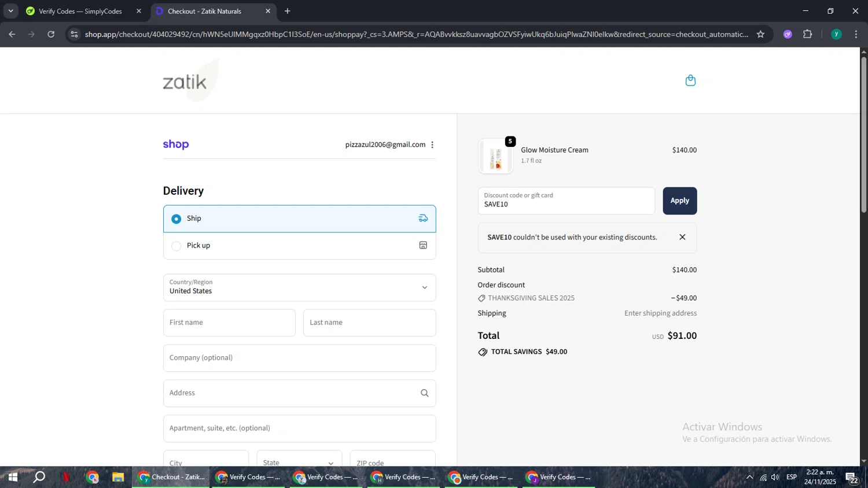View site information icon in address bar
Viewport: 868px width, 488px height.
point(73,34)
